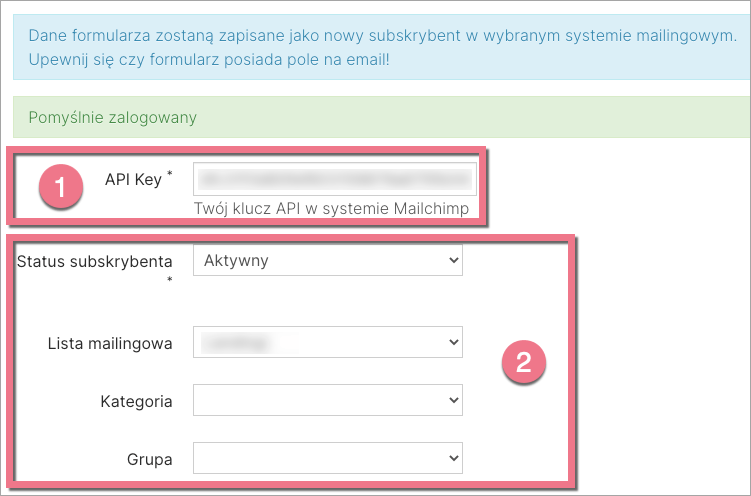Click the Grupa label
This screenshot has width=751, height=496.
pyautogui.click(x=151, y=460)
